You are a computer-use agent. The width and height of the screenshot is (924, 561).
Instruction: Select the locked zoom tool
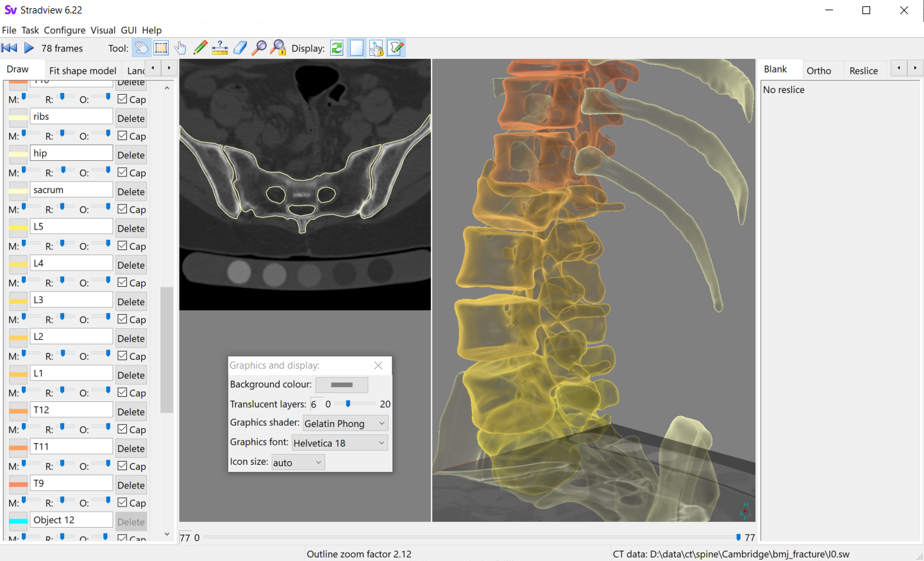coord(278,48)
